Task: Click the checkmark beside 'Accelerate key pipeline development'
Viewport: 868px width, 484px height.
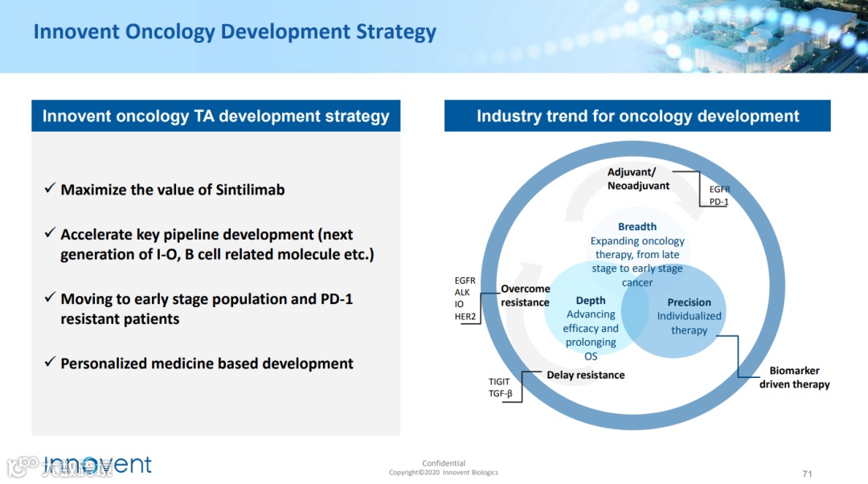Action: (50, 233)
